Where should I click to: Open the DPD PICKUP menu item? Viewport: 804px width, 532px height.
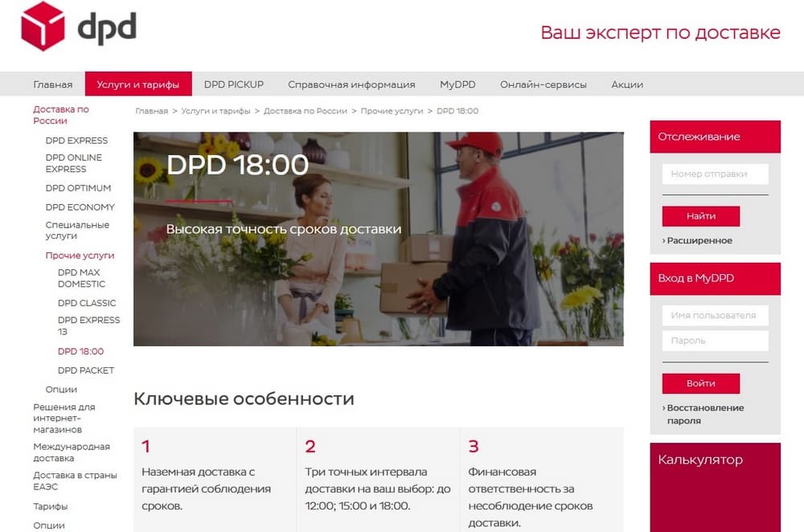click(234, 84)
